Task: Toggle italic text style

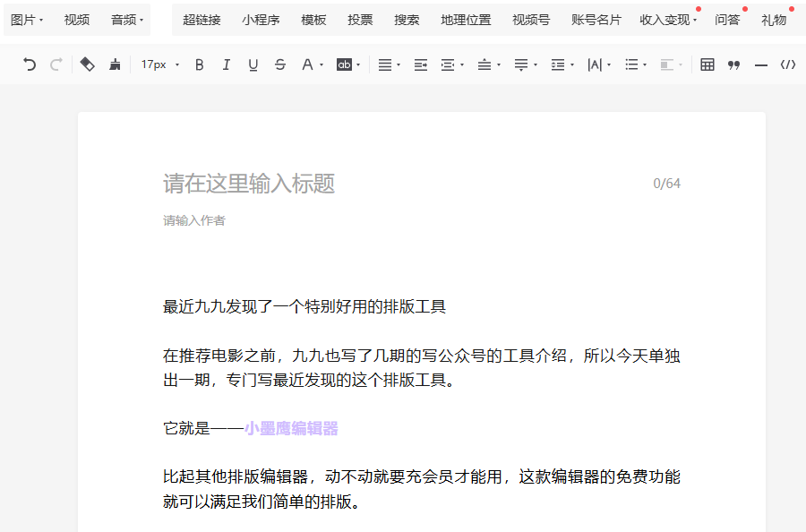Action: click(x=227, y=64)
